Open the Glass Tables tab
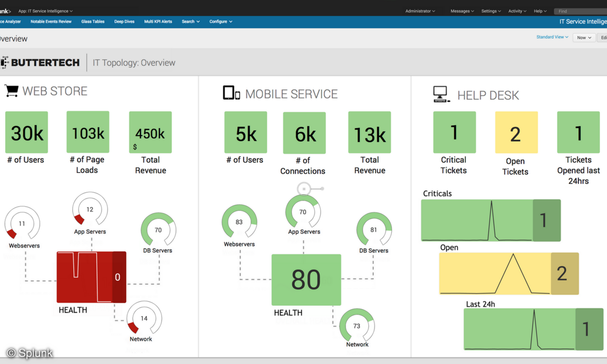The image size is (607, 364). pyautogui.click(x=93, y=22)
